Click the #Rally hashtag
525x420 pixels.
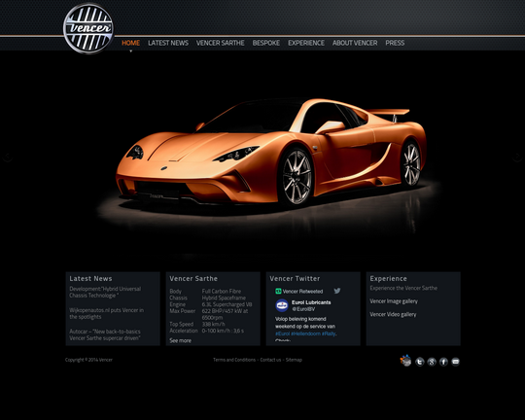pos(329,333)
